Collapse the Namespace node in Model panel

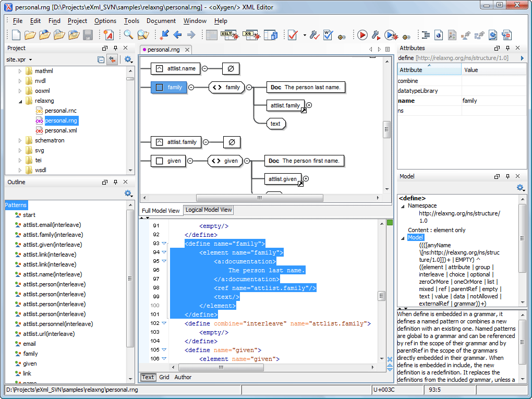(403, 206)
